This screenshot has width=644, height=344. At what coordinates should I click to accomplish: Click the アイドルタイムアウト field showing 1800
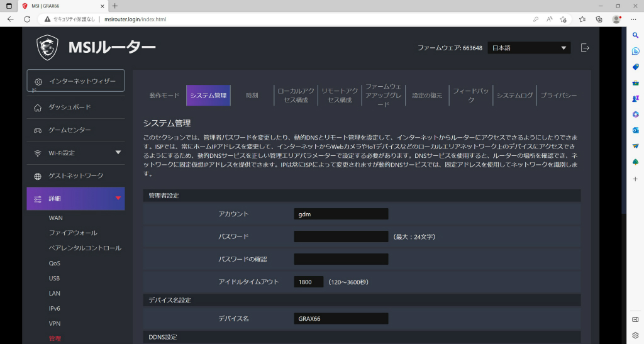(x=308, y=282)
